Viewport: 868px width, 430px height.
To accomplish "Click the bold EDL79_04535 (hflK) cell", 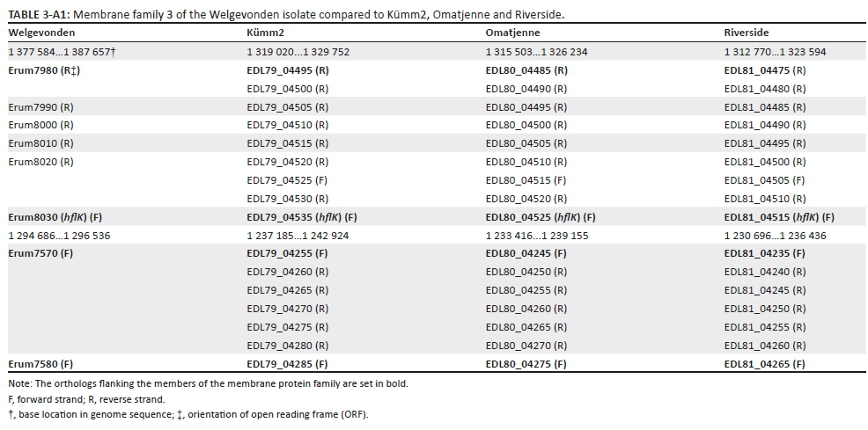I will point(301,217).
